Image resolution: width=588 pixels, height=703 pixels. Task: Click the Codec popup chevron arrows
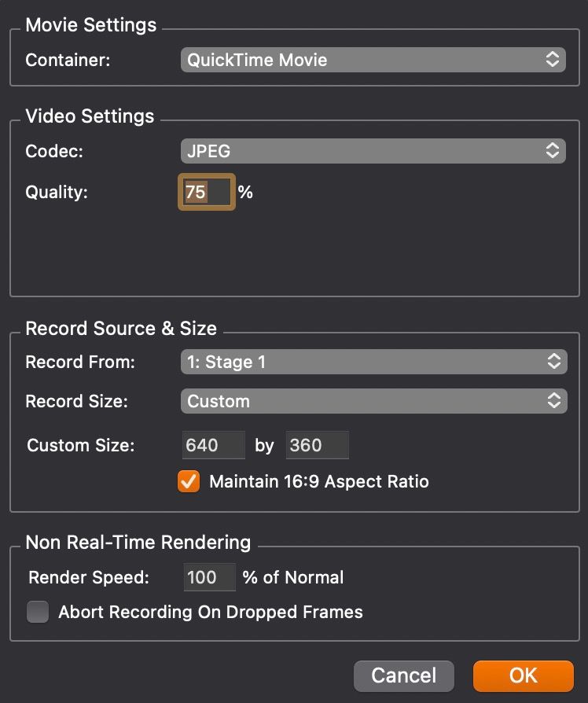pos(553,151)
